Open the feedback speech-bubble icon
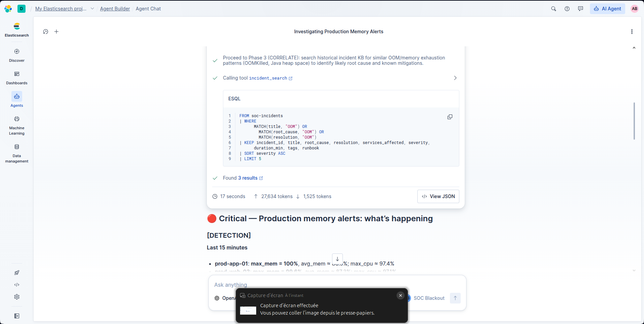This screenshot has width=644, height=324. click(581, 9)
